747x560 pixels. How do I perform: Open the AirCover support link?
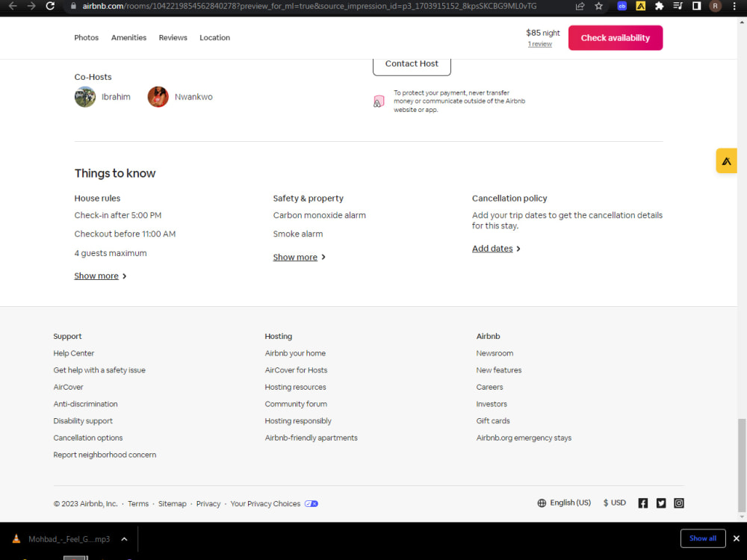68,387
